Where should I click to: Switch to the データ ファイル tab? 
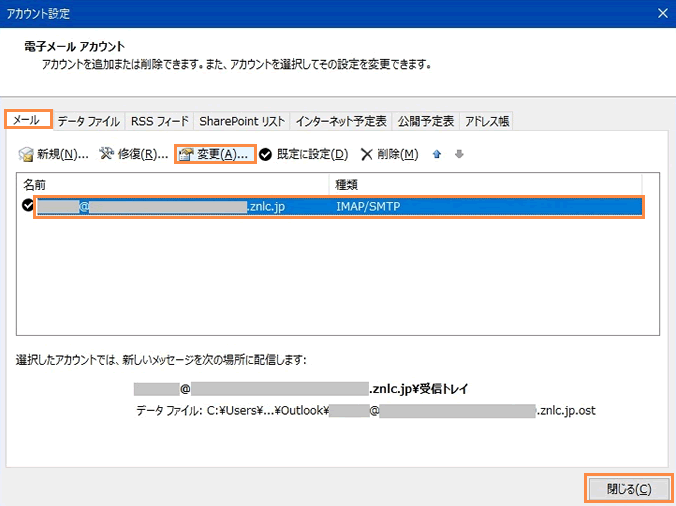click(88, 121)
